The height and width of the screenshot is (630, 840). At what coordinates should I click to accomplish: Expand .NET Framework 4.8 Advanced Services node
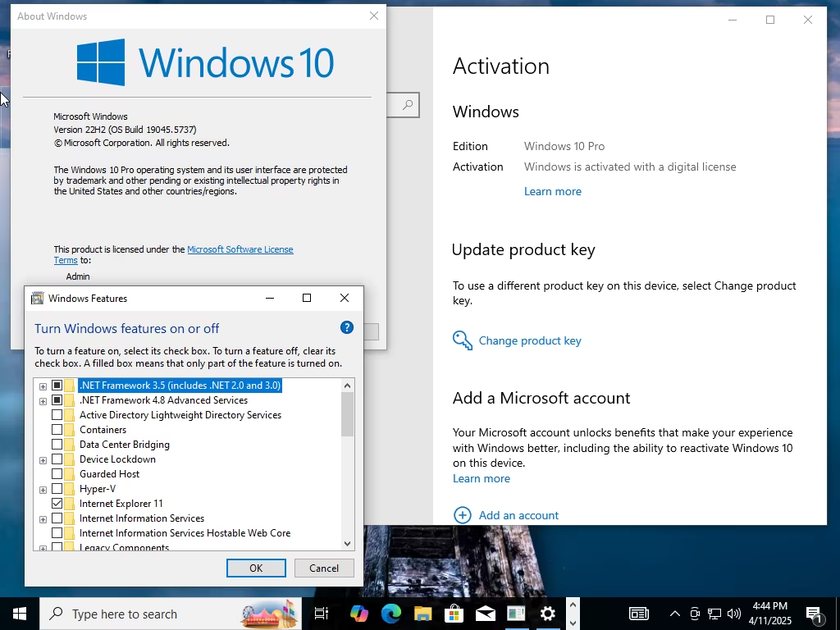click(x=43, y=400)
